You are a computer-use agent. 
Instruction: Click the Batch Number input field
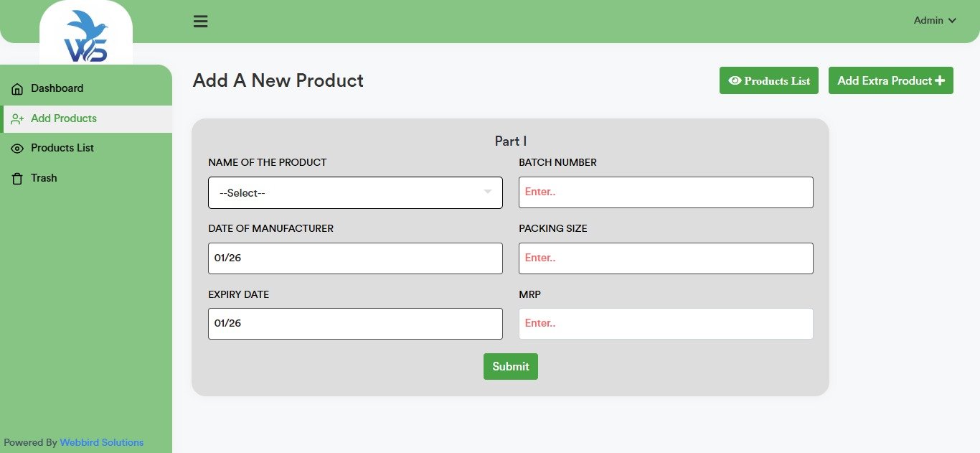click(666, 192)
